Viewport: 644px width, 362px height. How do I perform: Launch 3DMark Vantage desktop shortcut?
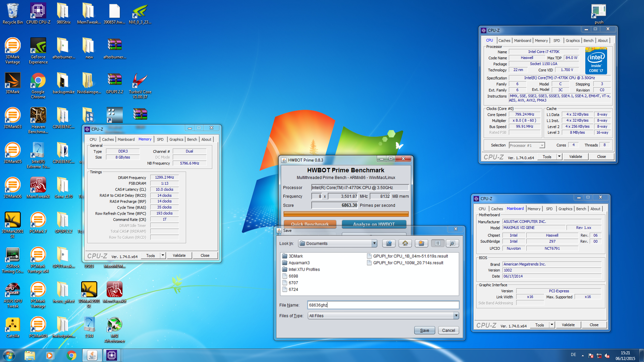(13, 51)
